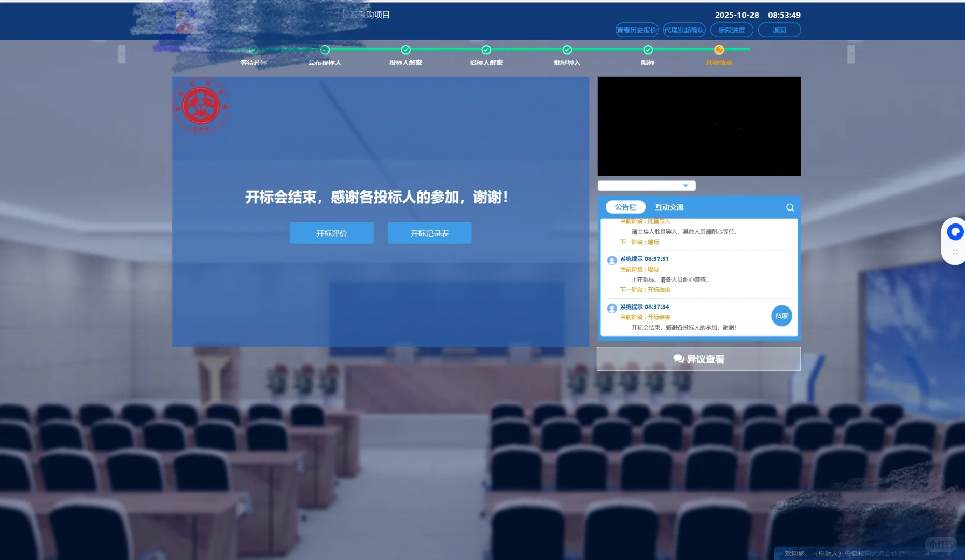Click the drag handle dots below the chat bubble

955,252
